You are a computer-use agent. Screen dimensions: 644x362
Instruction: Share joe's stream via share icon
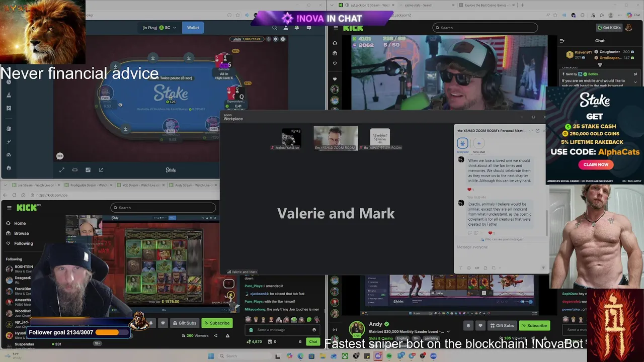click(x=216, y=335)
